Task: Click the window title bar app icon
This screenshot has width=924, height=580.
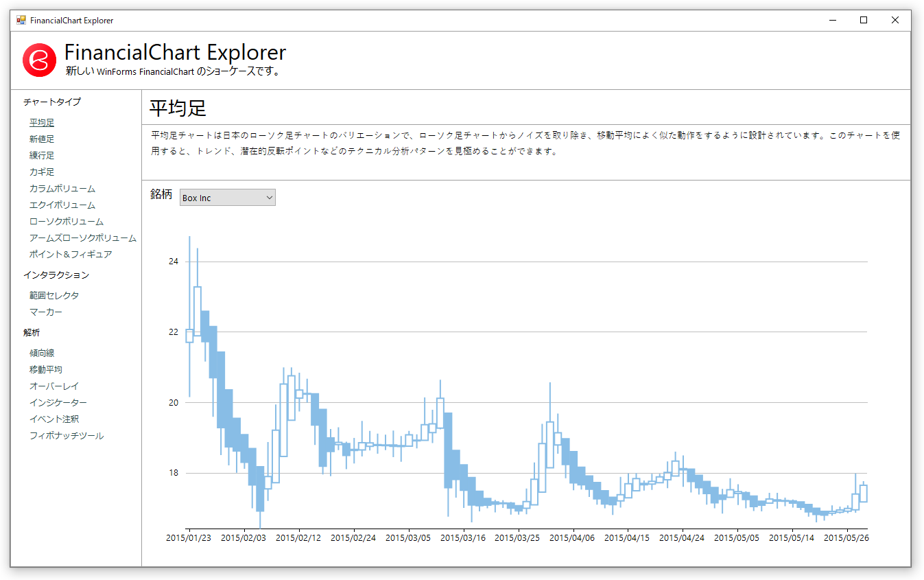Action: pos(21,21)
